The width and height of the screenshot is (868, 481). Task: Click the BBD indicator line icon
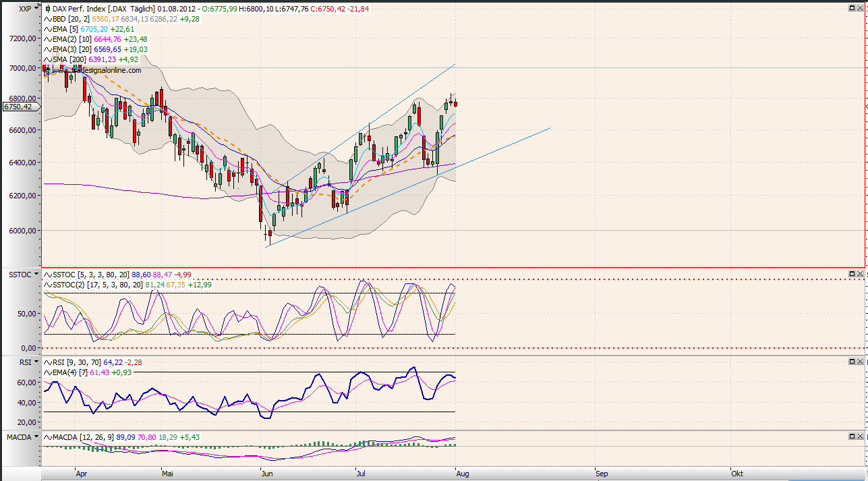pyautogui.click(x=47, y=19)
